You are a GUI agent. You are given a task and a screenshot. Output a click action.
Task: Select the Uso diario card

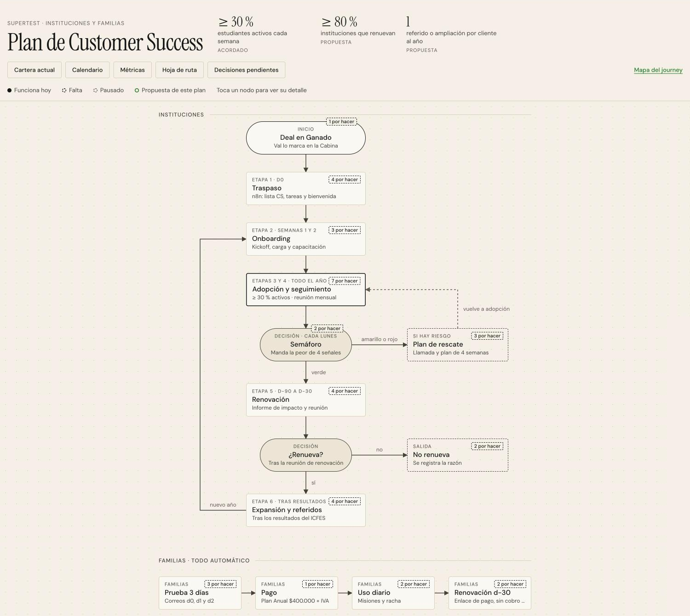point(393,593)
